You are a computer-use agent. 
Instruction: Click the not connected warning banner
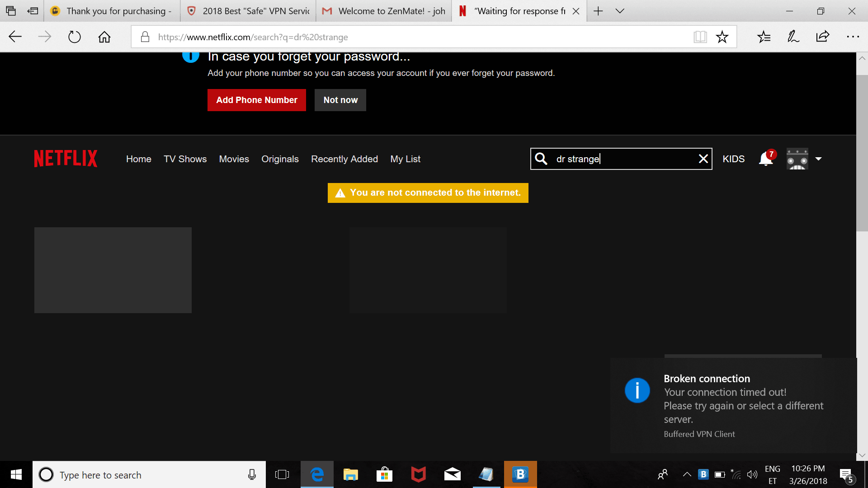click(428, 193)
